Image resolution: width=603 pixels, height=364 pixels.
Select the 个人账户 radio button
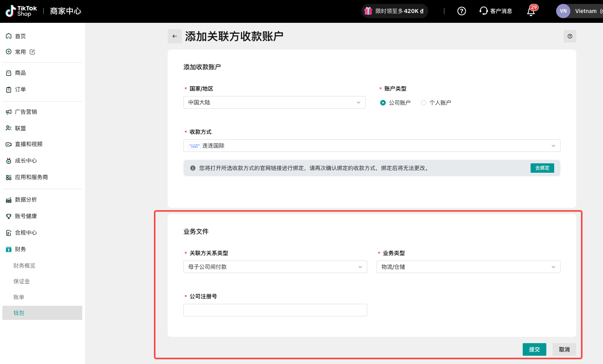coord(424,103)
